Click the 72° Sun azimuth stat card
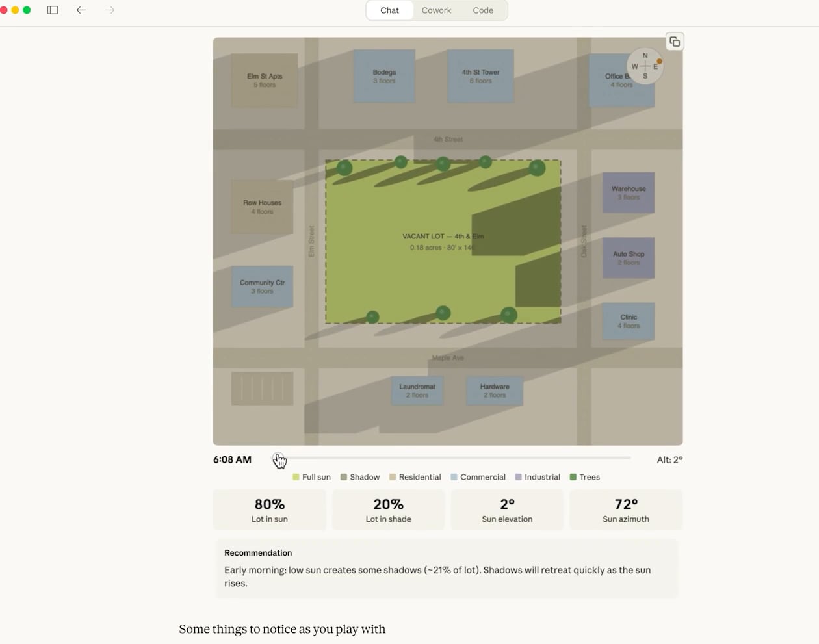 [x=625, y=509]
